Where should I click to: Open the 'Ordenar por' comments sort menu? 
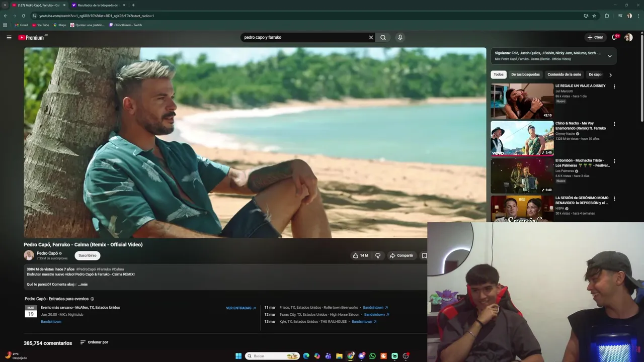pyautogui.click(x=94, y=342)
